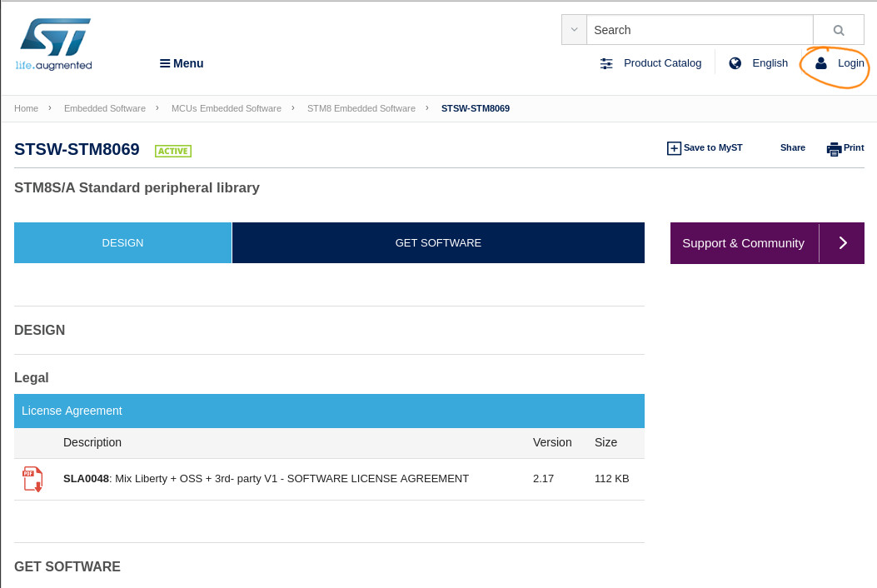
Task: Click the globe language icon
Action: (735, 63)
